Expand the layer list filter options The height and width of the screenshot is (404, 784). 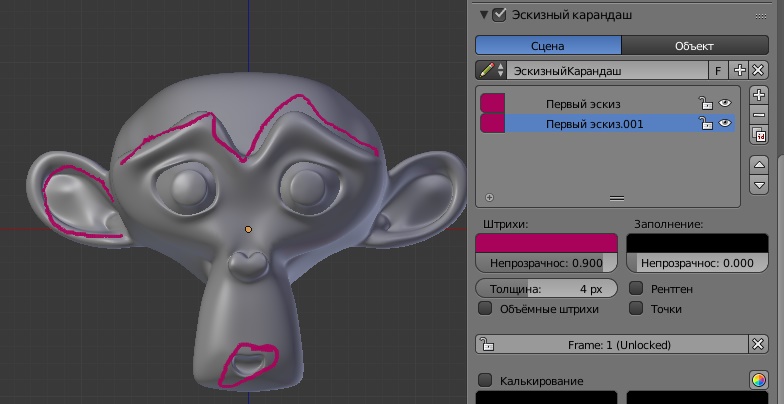pos(489,198)
